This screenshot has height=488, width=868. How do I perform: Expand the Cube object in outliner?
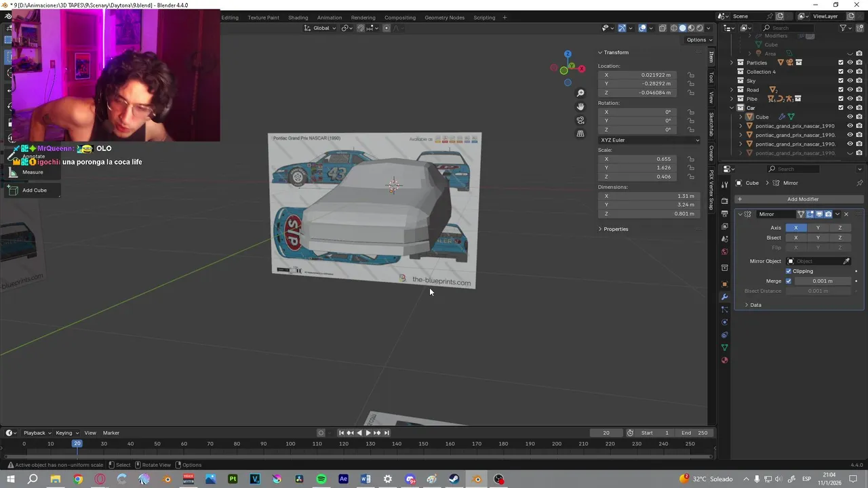(x=741, y=117)
